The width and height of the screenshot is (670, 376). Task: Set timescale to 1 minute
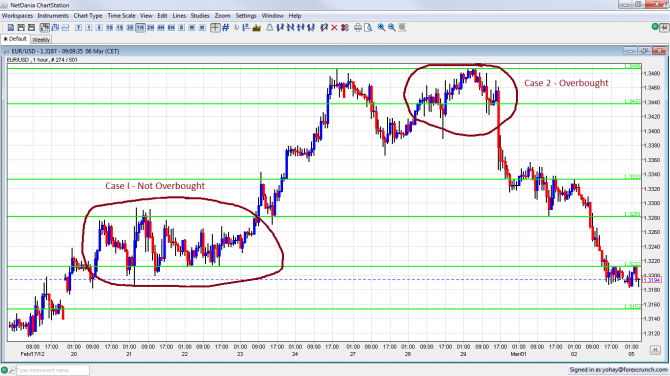(x=89, y=27)
